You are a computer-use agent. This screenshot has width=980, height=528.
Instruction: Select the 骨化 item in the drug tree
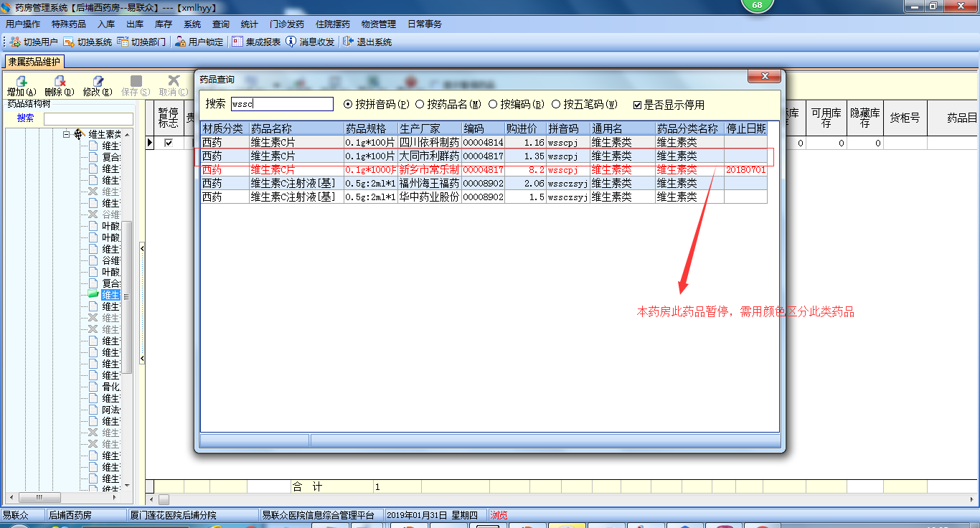click(x=110, y=387)
